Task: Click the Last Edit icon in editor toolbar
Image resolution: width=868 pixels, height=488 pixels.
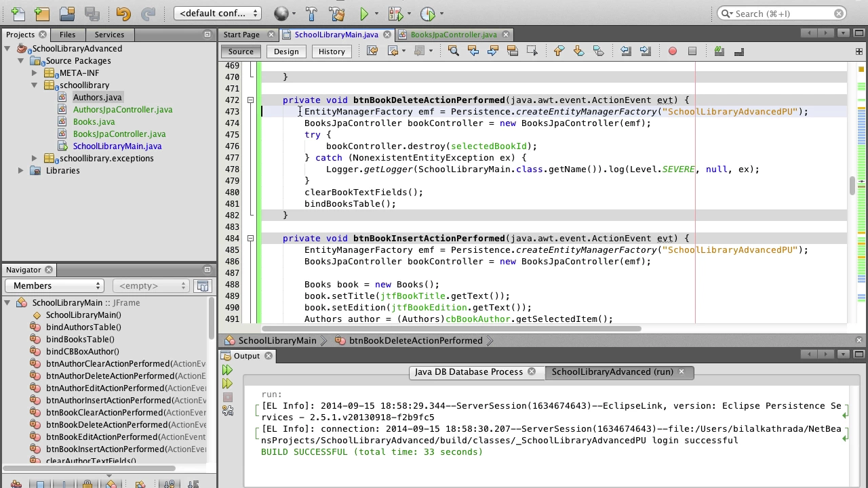Action: pos(372,51)
